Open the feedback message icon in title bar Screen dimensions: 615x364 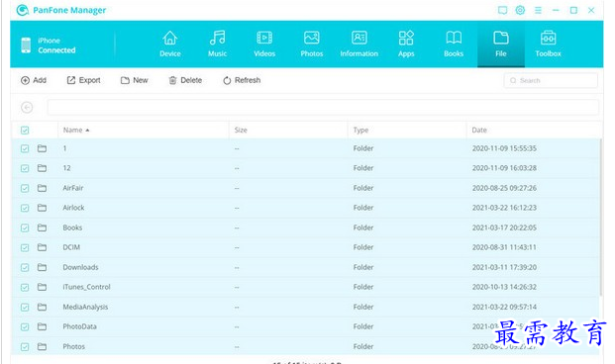coord(502,10)
